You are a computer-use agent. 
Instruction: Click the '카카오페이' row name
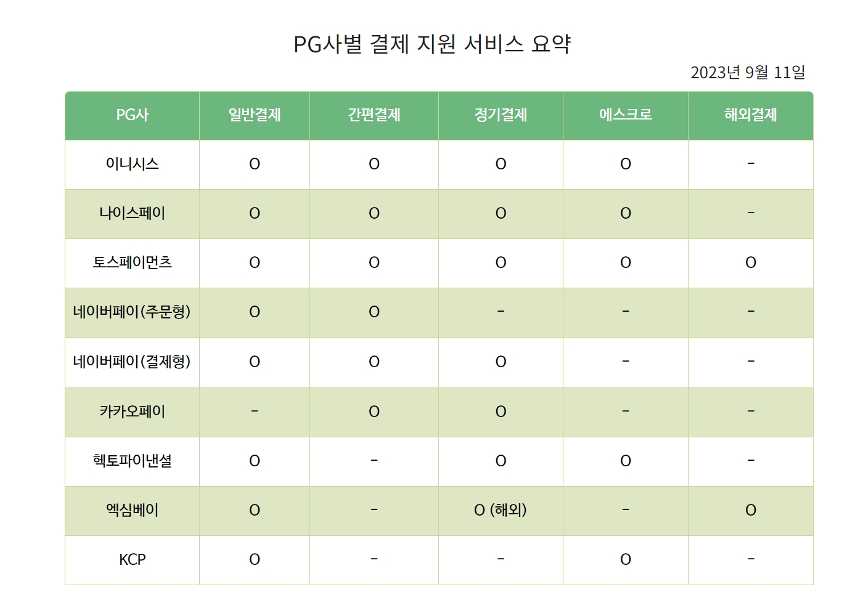coord(132,411)
